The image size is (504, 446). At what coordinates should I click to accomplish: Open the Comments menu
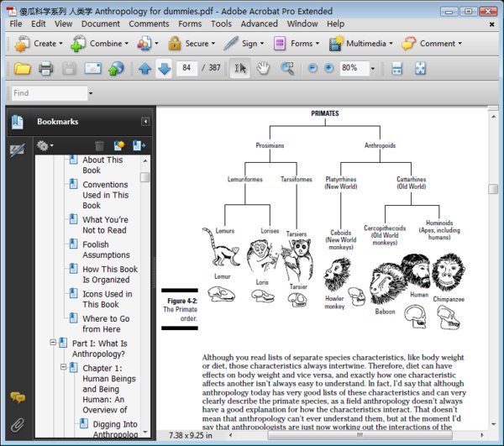[149, 24]
